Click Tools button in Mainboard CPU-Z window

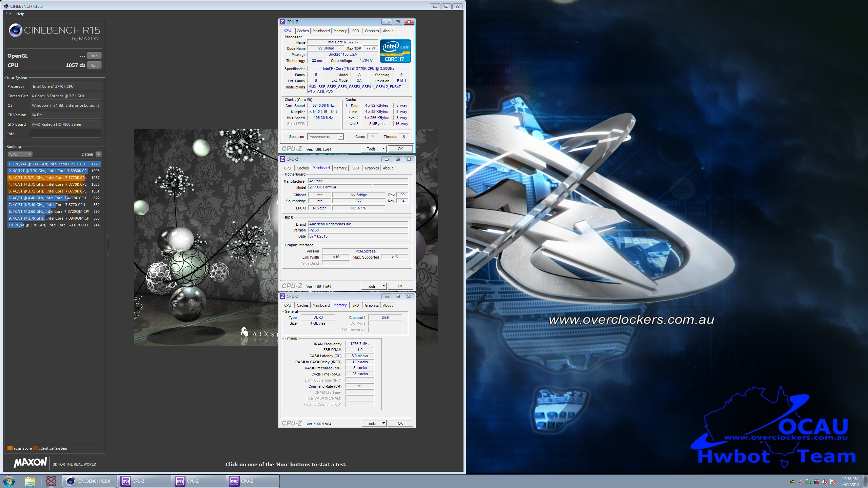click(x=371, y=286)
